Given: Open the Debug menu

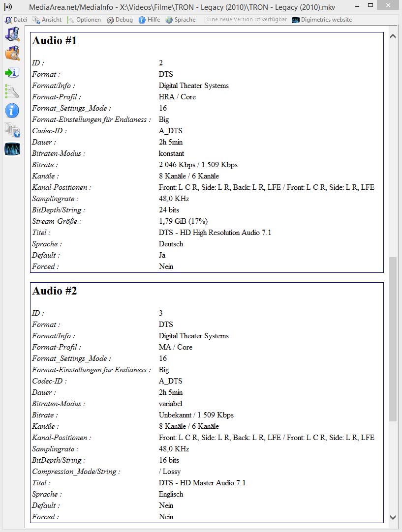Looking at the screenshot, I should 120,20.
